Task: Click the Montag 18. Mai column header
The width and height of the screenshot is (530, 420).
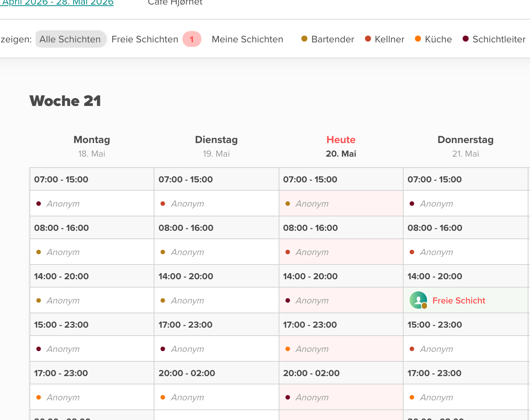Action: (x=92, y=146)
